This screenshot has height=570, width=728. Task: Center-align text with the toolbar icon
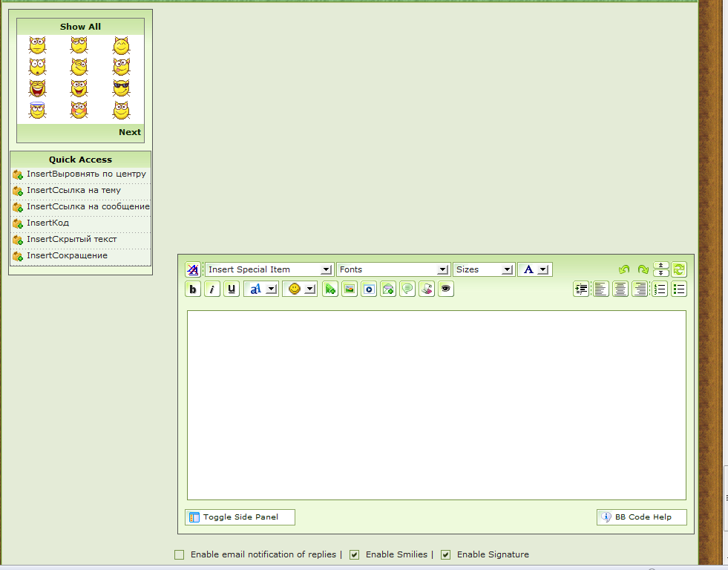click(620, 289)
